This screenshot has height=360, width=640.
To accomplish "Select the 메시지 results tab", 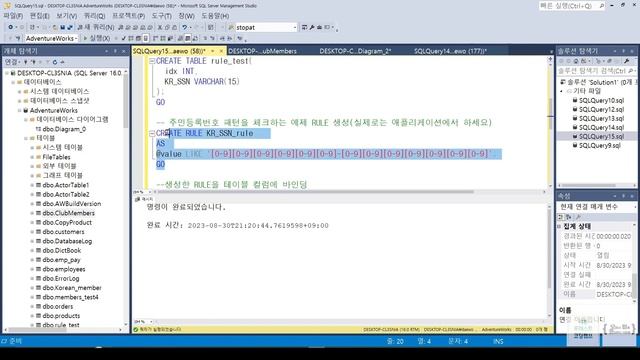I will click(x=144, y=199).
